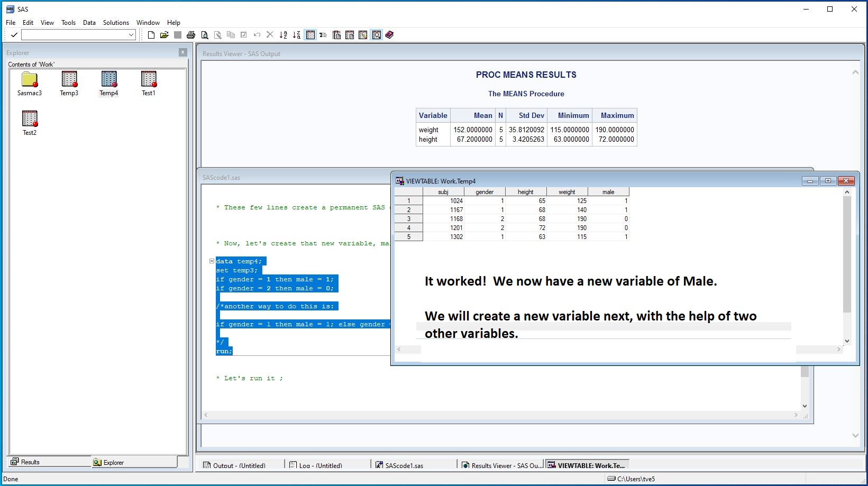
Task: Sort ascending using the toolbar icon
Action: point(284,35)
